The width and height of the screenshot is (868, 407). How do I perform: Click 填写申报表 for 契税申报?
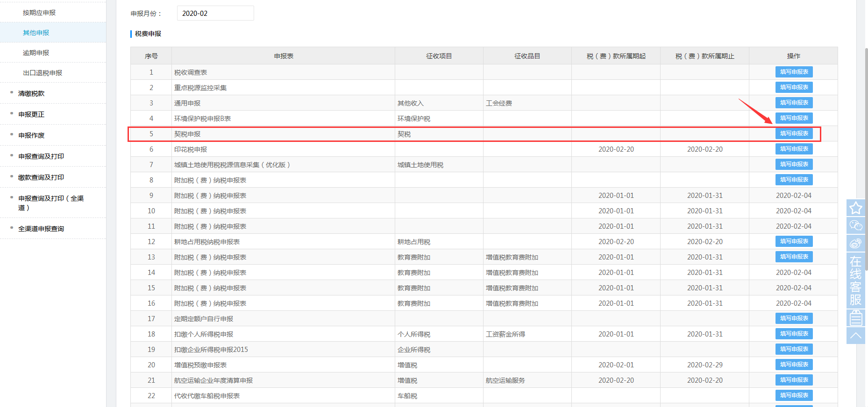(x=794, y=133)
